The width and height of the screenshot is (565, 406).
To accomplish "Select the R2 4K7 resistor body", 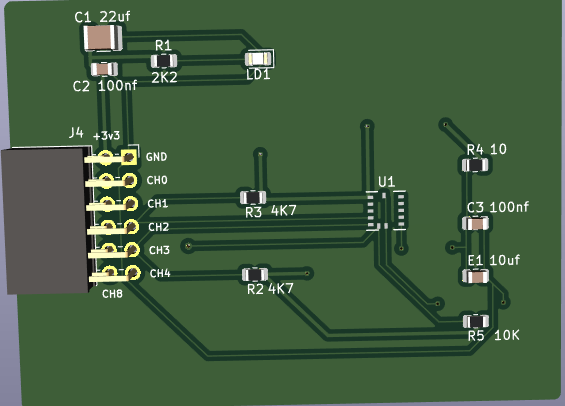I will [x=255, y=275].
